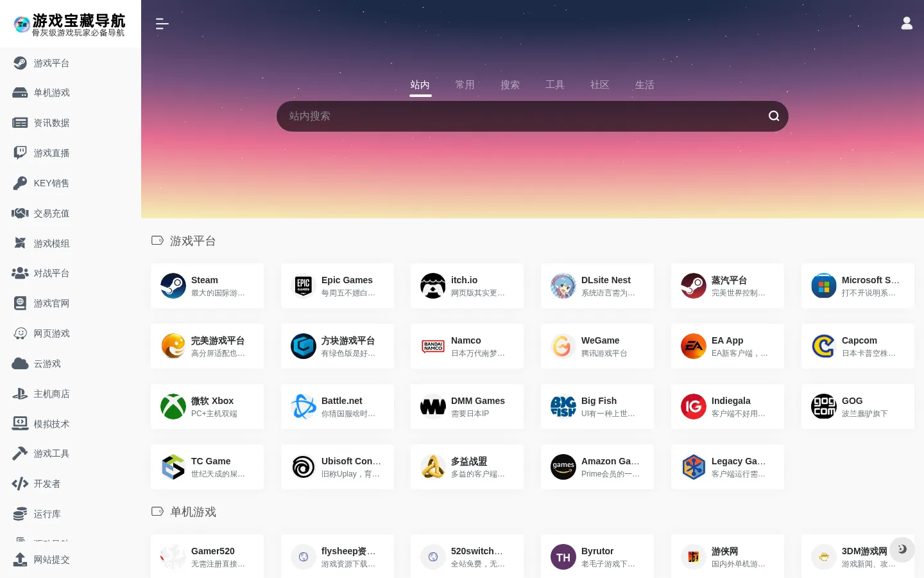Click the Battle.net icon
The image size is (924, 578).
(304, 407)
